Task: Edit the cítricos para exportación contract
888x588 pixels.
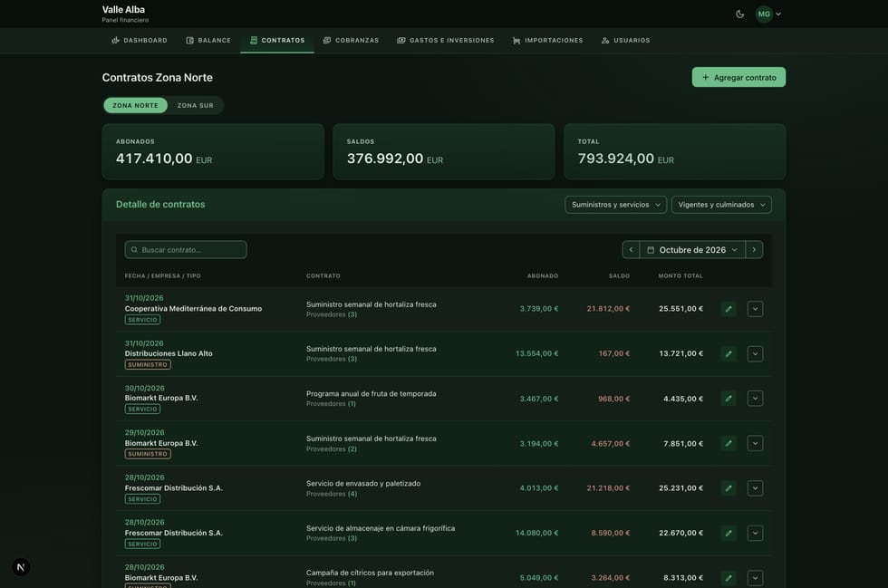Action: coord(729,578)
